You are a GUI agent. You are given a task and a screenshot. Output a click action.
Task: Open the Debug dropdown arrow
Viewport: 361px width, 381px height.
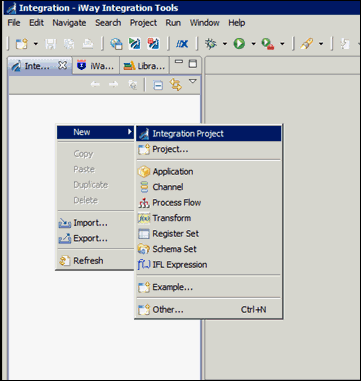click(225, 44)
